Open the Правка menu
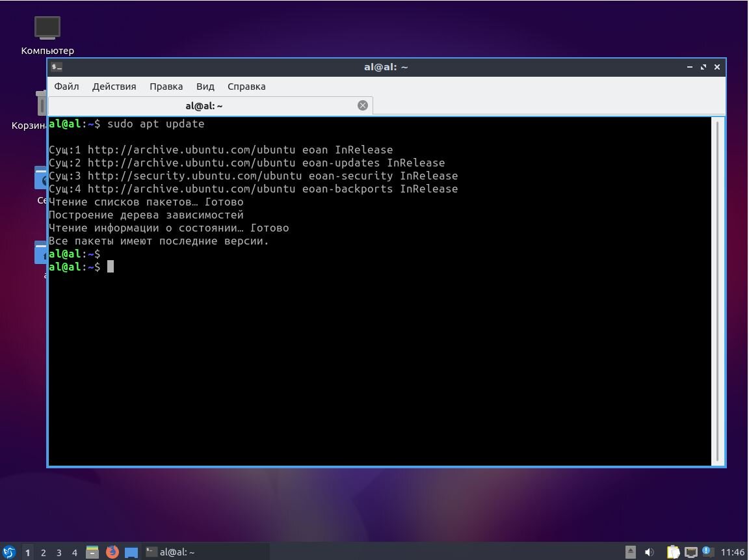 (166, 87)
